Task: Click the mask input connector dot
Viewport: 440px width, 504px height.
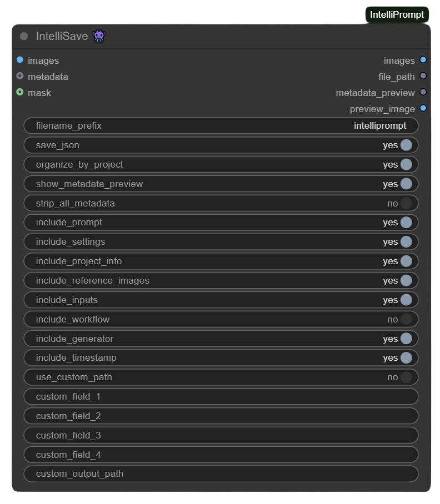Action: coord(20,92)
